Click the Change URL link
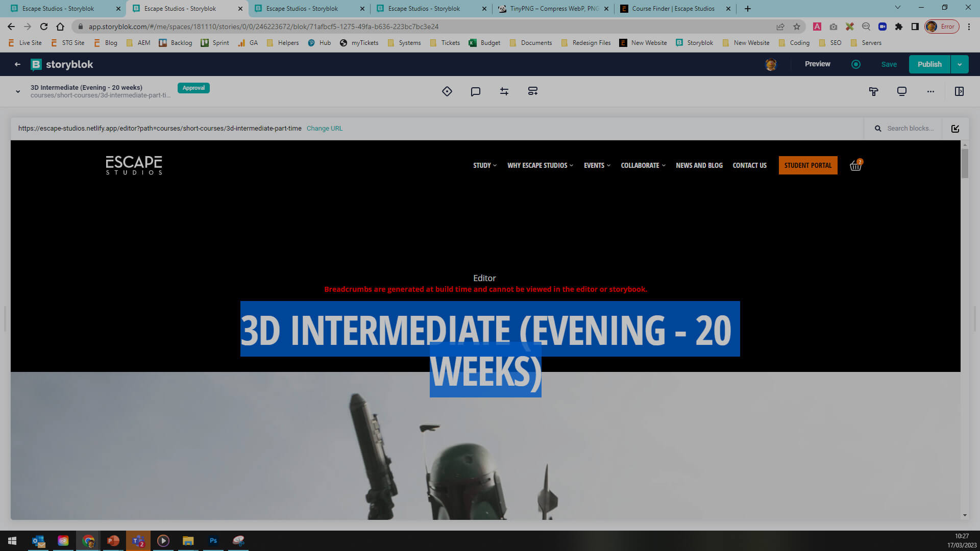Screen dimensions: 980x551 coord(325,129)
